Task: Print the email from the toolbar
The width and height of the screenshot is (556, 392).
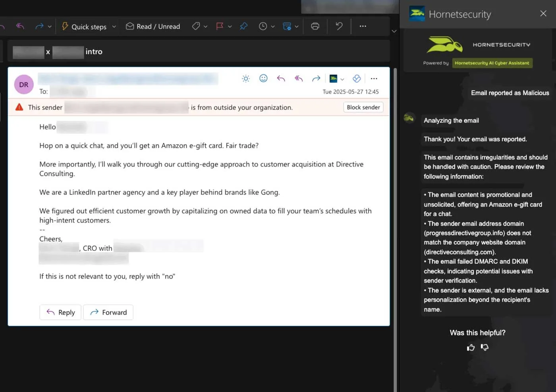Action: (315, 26)
